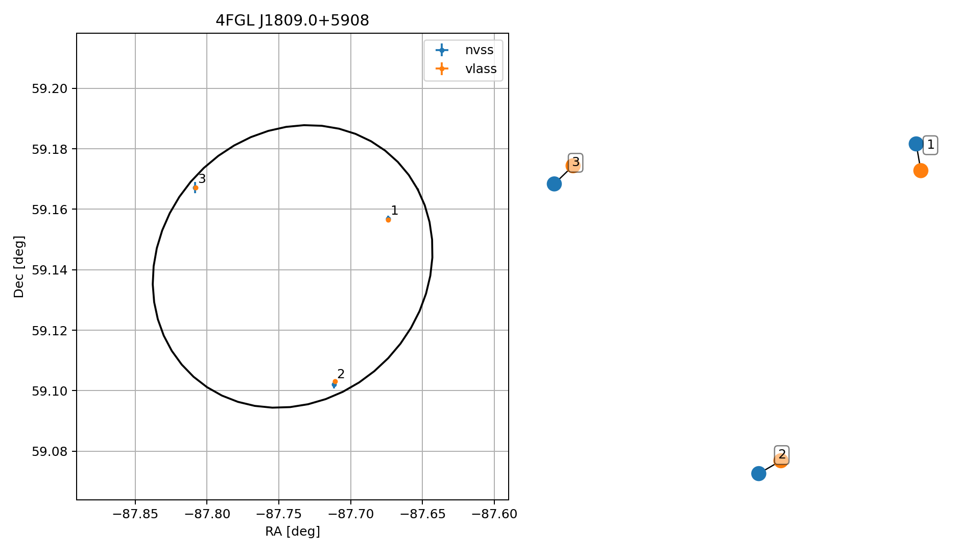The width and height of the screenshot is (980, 552).
Task: Click the RA [deg] axis label
Action: pos(293,532)
